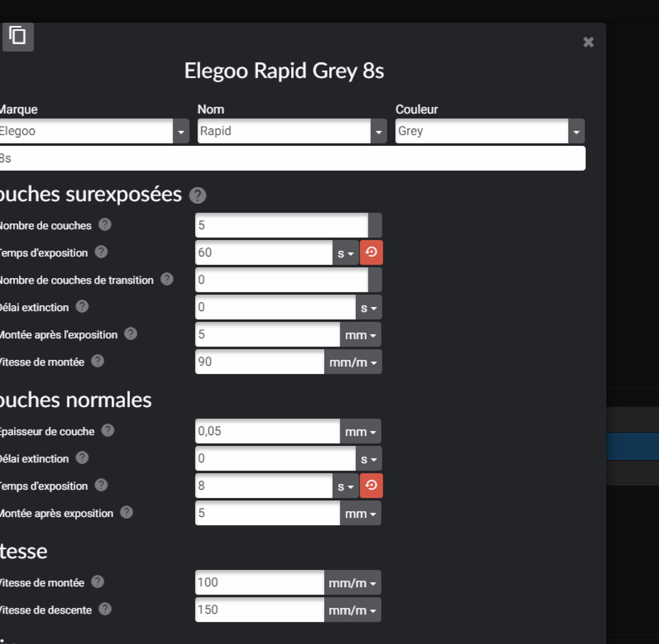The height and width of the screenshot is (644, 659).
Task: Open seconds unit dropdown for 8 exposure
Action: 346,486
